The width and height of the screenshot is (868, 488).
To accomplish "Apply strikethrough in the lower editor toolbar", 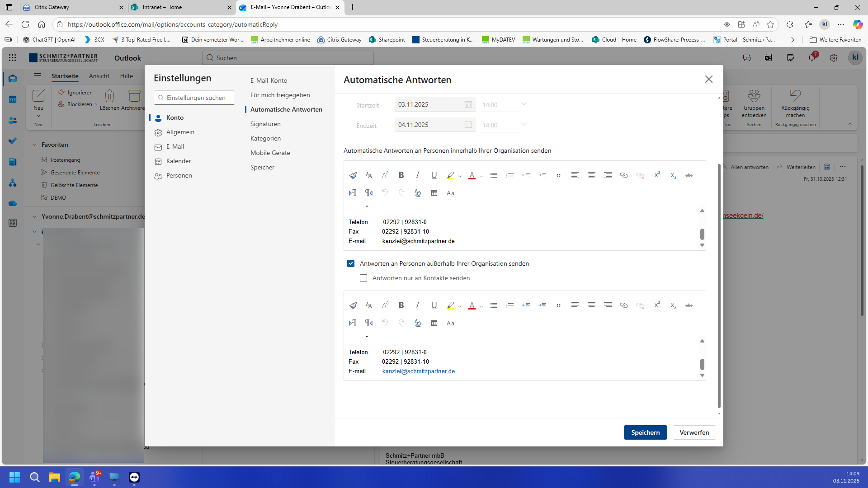I will (x=689, y=305).
